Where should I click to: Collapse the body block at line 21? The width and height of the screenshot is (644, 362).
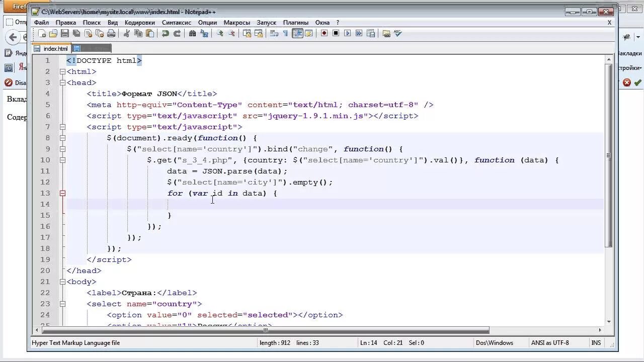tap(62, 282)
